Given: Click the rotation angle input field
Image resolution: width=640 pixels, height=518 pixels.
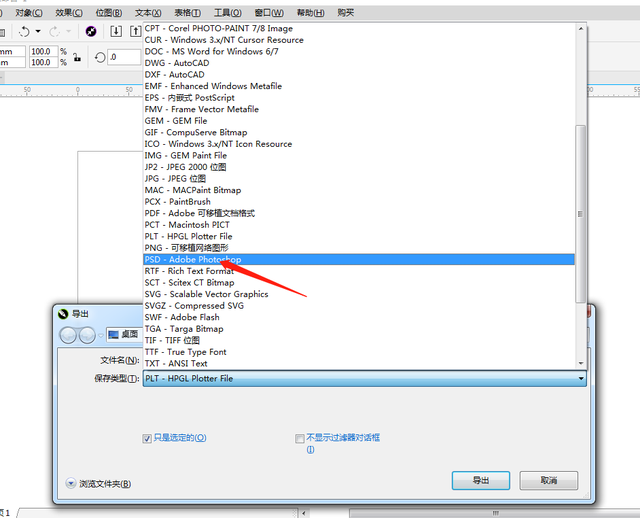Looking at the screenshot, I should point(124,57).
